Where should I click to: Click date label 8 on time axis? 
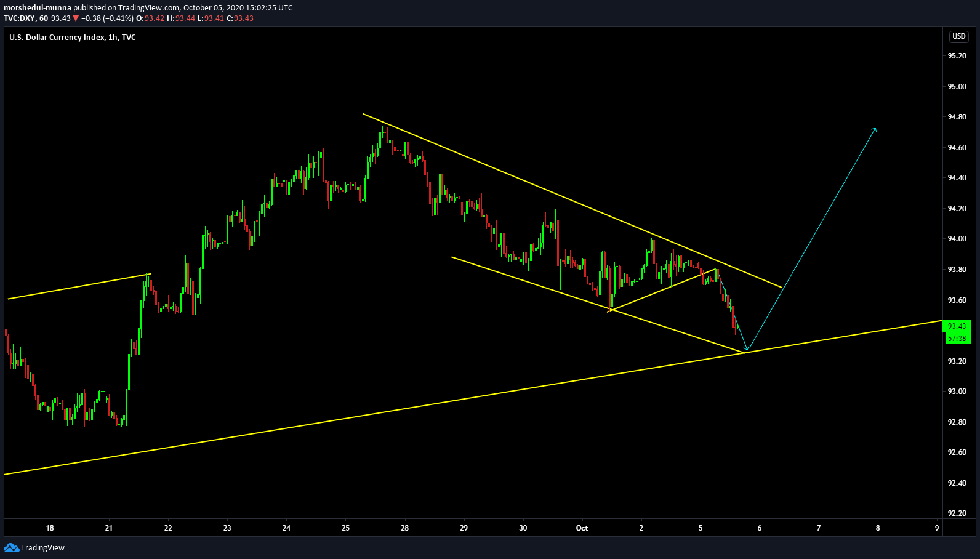878,528
